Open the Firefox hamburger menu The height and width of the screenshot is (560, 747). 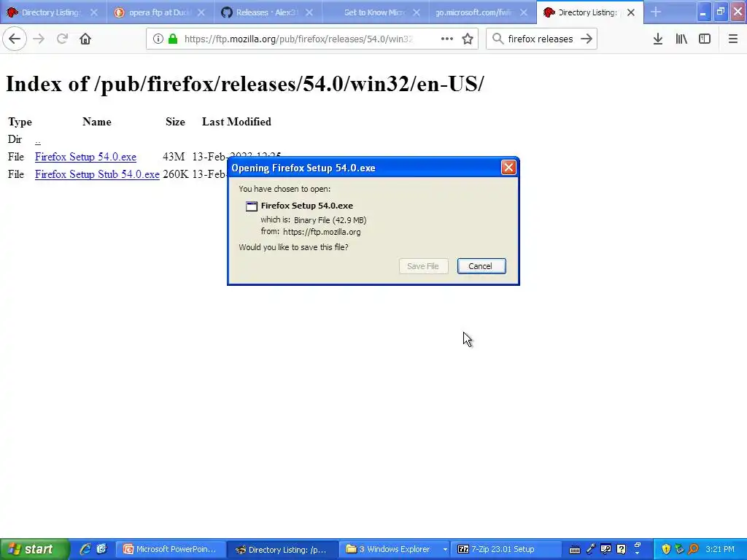[733, 39]
